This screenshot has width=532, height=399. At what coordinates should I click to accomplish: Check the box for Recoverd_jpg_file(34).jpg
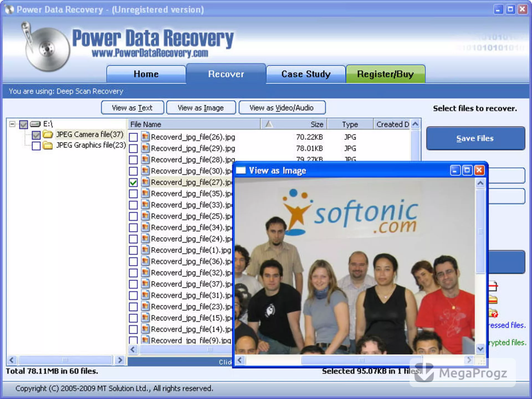(x=133, y=228)
